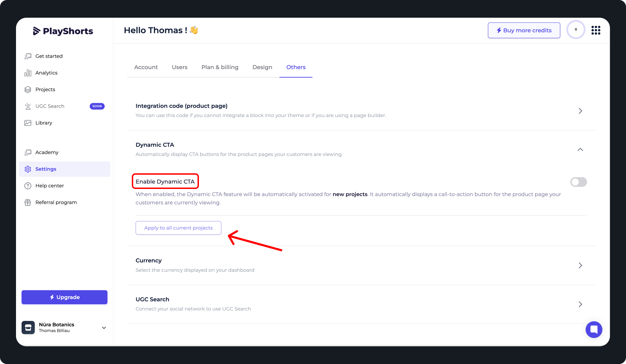
Task: Click the Referral program gift icon
Action: [x=28, y=202]
